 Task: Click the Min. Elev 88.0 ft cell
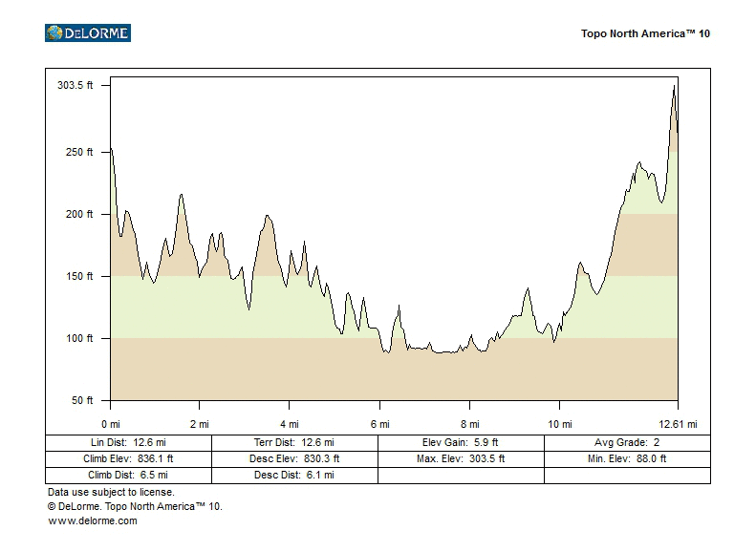(627, 458)
